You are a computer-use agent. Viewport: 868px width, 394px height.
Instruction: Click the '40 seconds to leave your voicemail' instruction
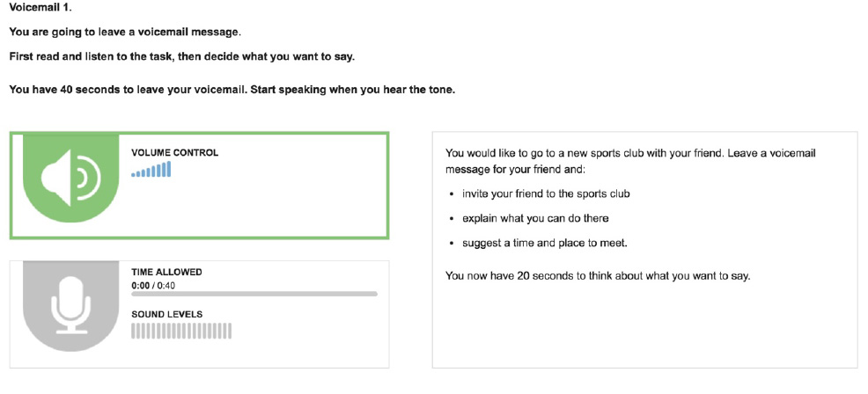(232, 91)
